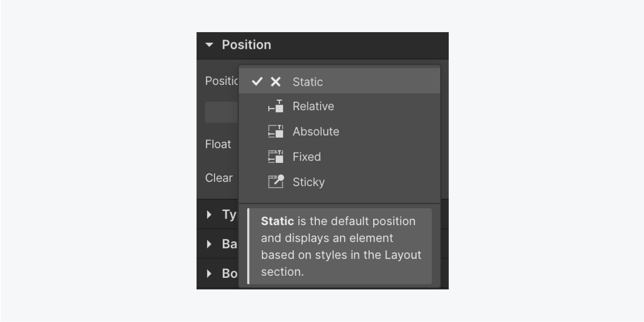Expand the collapsed section starting with 'Bo'
Screen dimensions: 644x322
point(209,273)
